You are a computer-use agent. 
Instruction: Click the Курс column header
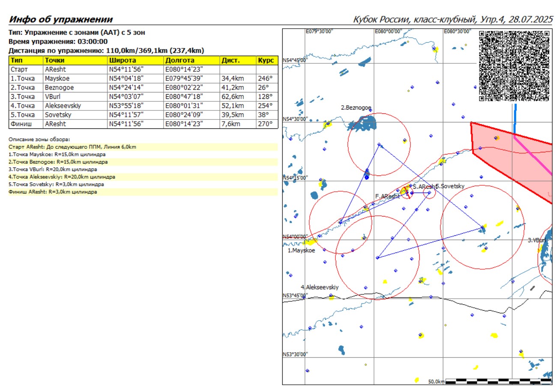click(266, 60)
